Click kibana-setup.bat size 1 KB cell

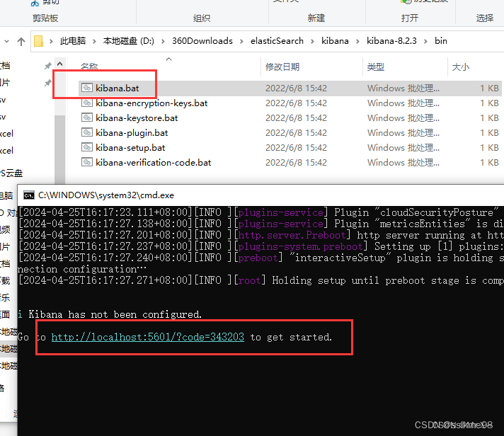click(x=489, y=147)
